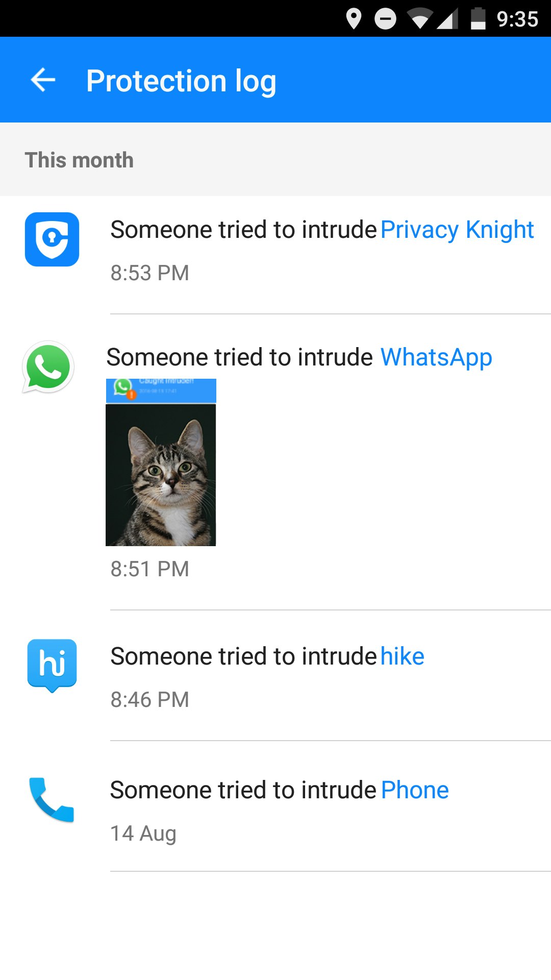Tap the cellular signal icon in status bar

tap(446, 18)
